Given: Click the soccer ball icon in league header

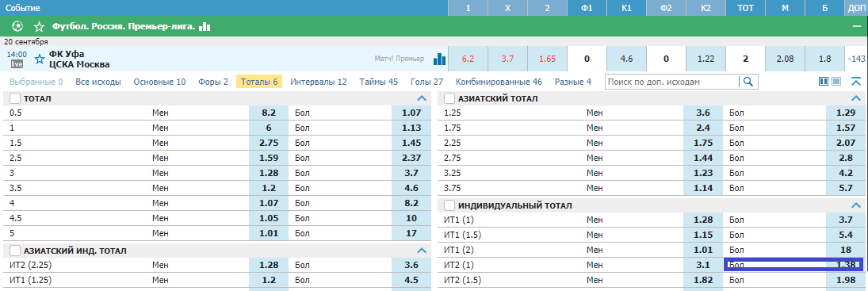Looking at the screenshot, I should click(17, 26).
